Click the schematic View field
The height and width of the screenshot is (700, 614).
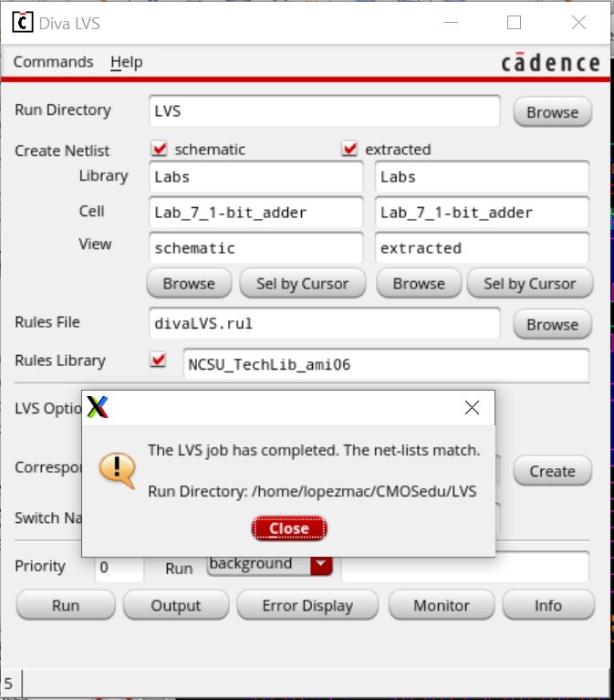click(x=255, y=248)
